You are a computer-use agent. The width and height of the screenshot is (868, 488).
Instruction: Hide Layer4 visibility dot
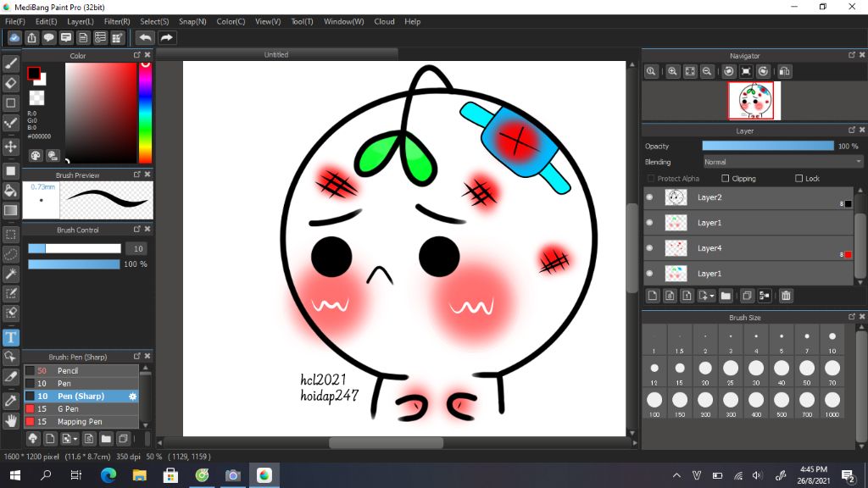650,248
